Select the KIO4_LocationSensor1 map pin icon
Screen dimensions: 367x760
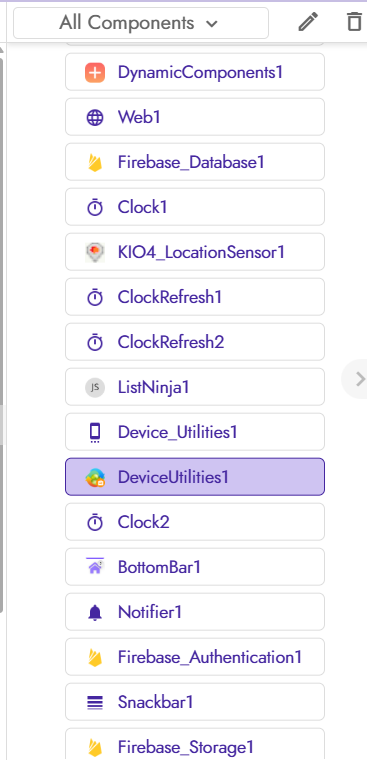click(x=95, y=253)
